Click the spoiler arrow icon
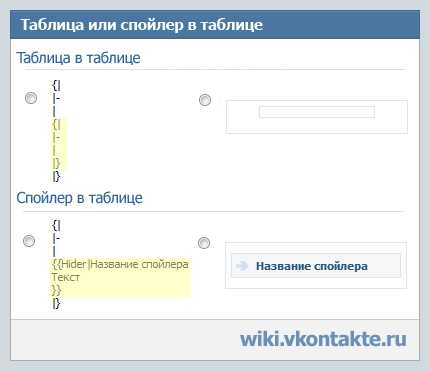The height and width of the screenshot is (371, 430). point(242,266)
